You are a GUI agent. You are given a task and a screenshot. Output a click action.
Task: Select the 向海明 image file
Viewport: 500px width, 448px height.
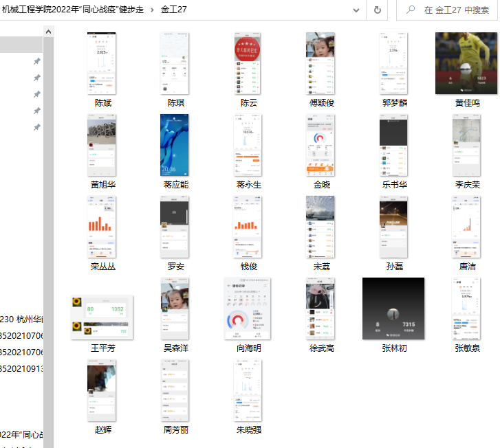pyautogui.click(x=248, y=309)
